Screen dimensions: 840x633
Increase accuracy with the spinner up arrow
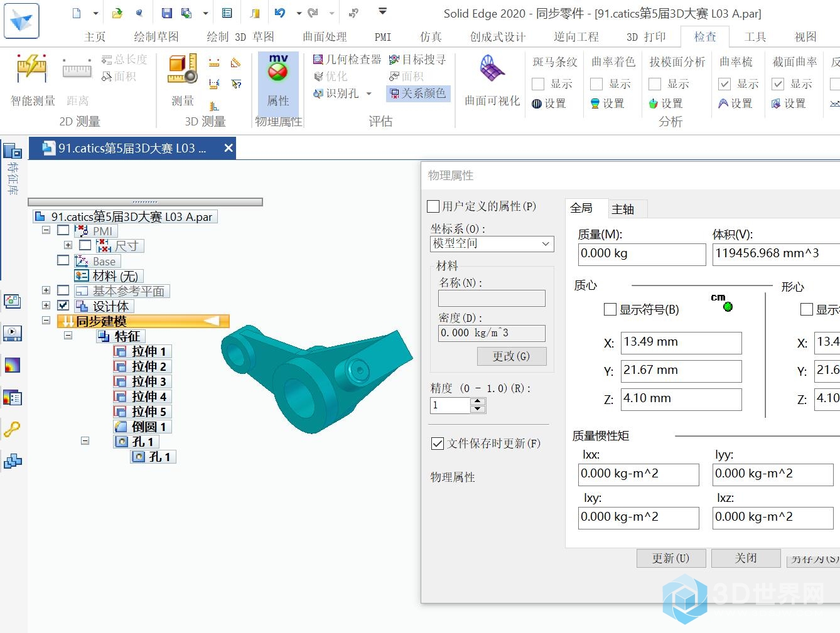point(478,401)
